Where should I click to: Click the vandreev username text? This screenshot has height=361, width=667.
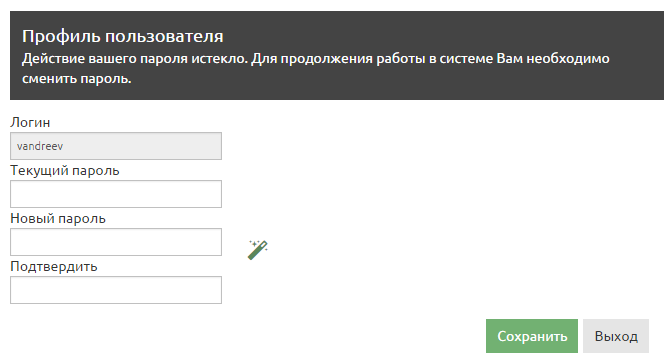(40, 146)
